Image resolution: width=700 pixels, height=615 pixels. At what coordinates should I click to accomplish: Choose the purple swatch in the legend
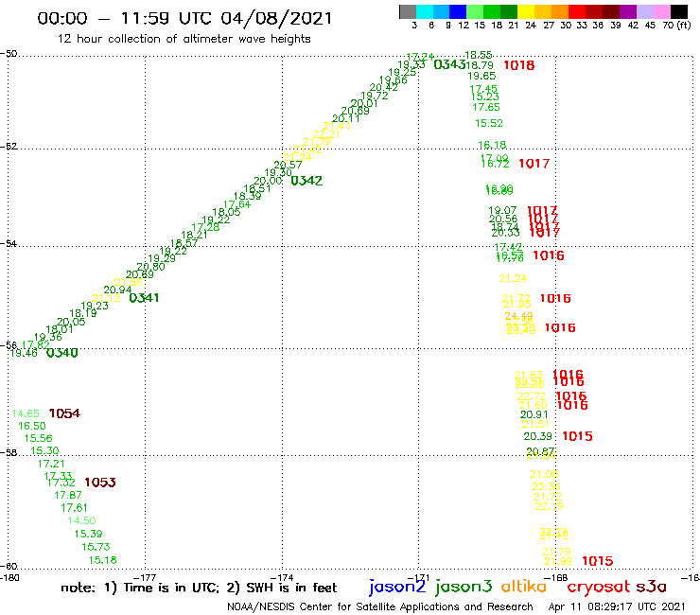tap(628, 12)
